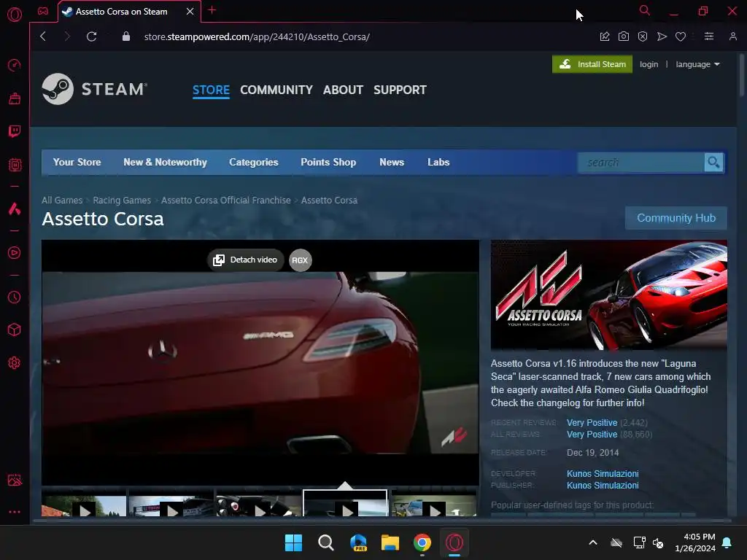Open Google Chrome from taskbar
Image resolution: width=747 pixels, height=560 pixels.
422,542
